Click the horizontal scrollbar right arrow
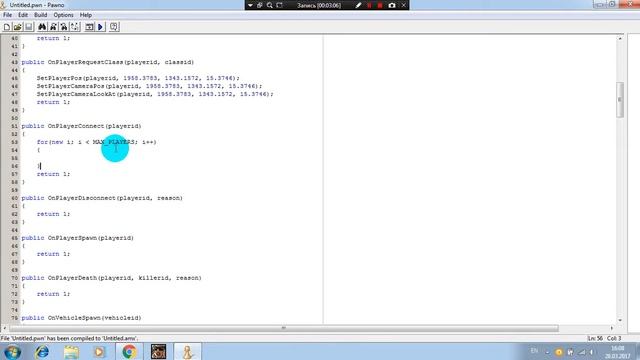This screenshot has width=640, height=360. (x=611, y=328)
